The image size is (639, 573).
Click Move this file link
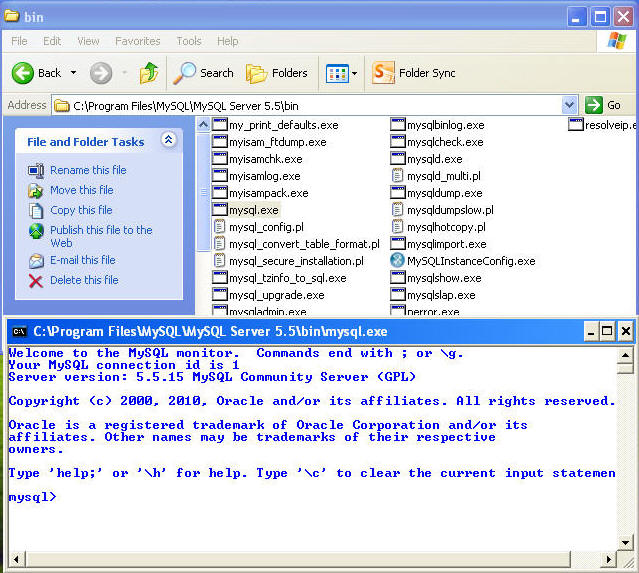[82, 190]
